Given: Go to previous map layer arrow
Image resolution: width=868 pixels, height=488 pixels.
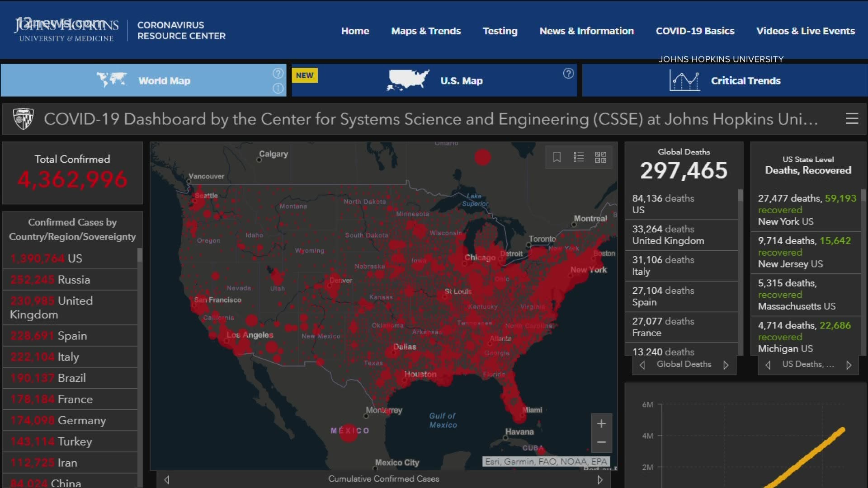Looking at the screenshot, I should click(x=167, y=479).
